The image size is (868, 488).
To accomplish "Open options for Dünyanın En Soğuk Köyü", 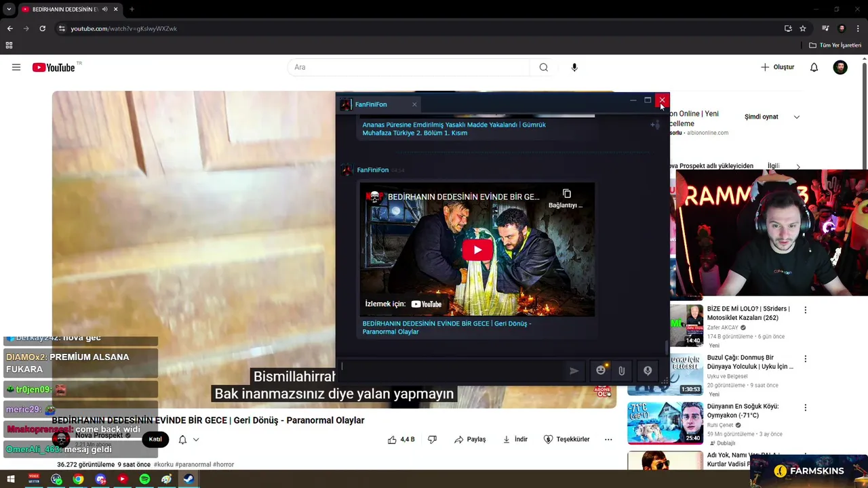I will pyautogui.click(x=806, y=407).
